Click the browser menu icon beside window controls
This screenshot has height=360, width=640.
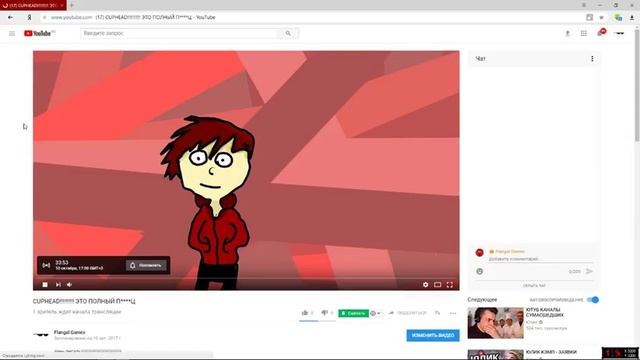tap(584, 5)
